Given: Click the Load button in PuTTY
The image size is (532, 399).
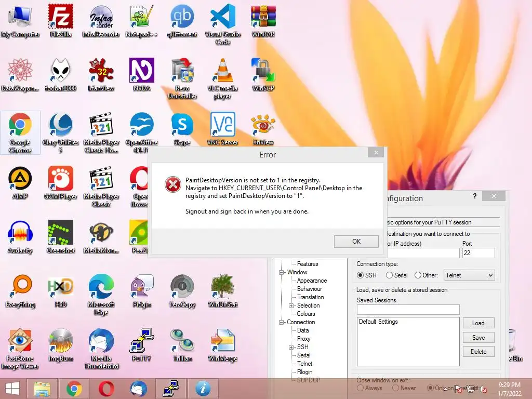Looking at the screenshot, I should [478, 323].
